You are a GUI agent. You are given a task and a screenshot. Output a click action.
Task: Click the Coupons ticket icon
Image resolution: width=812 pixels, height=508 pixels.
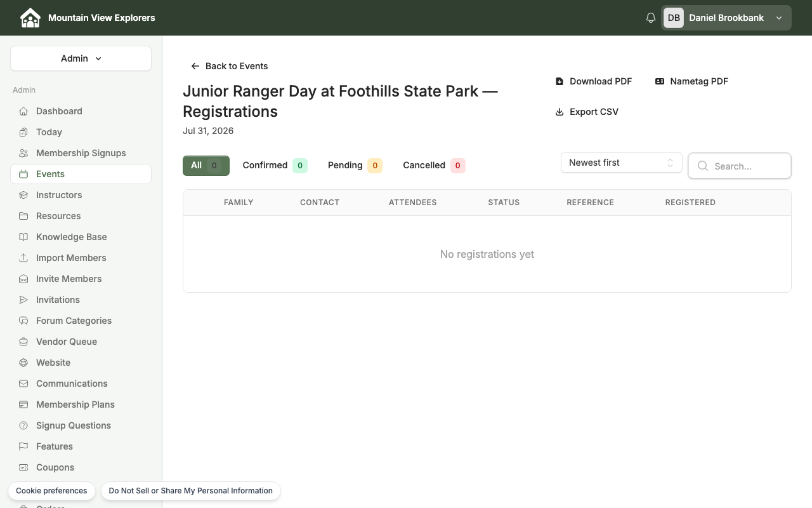pyautogui.click(x=23, y=467)
